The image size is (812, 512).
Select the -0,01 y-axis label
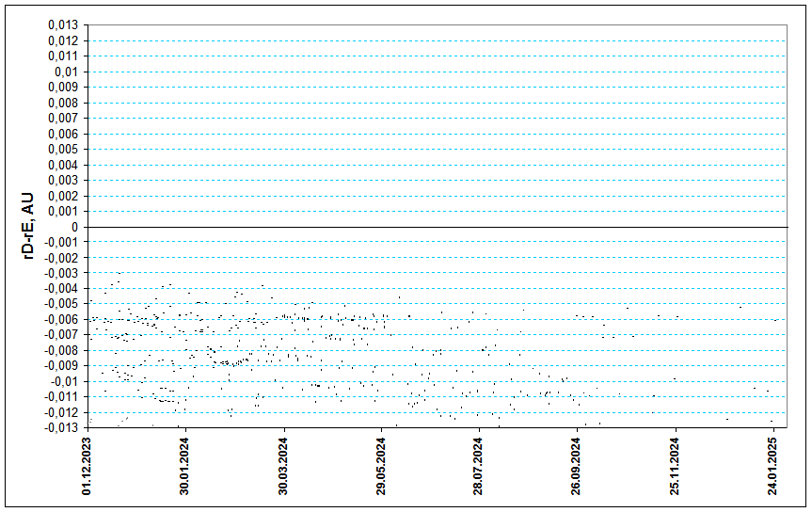tap(64, 381)
